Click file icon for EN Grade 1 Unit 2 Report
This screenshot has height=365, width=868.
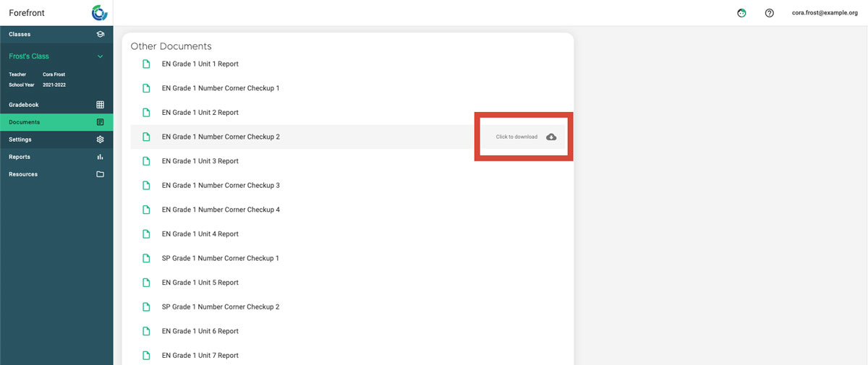click(147, 112)
